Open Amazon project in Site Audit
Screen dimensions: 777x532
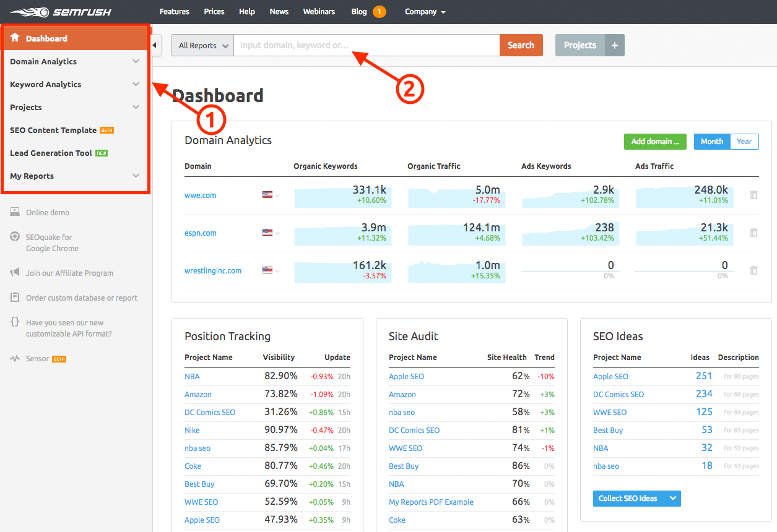click(402, 394)
